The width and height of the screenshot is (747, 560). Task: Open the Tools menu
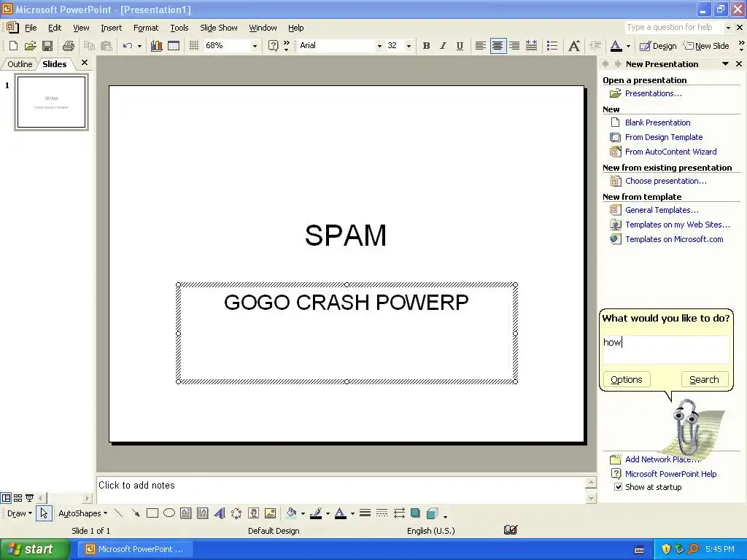[179, 28]
